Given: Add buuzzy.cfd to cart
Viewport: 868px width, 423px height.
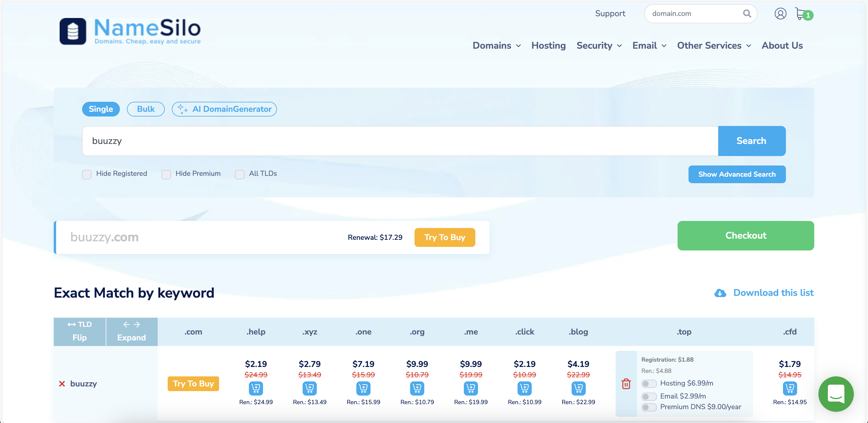Looking at the screenshot, I should (789, 388).
